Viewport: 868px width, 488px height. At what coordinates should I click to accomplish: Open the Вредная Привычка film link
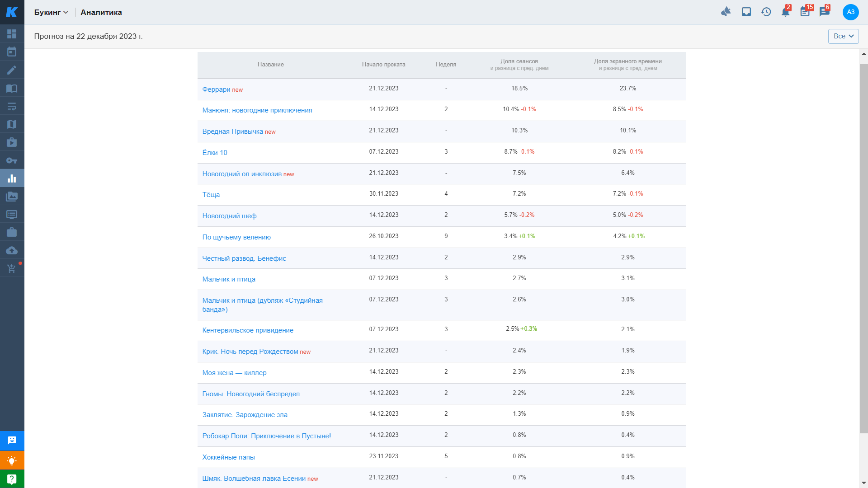tap(232, 131)
